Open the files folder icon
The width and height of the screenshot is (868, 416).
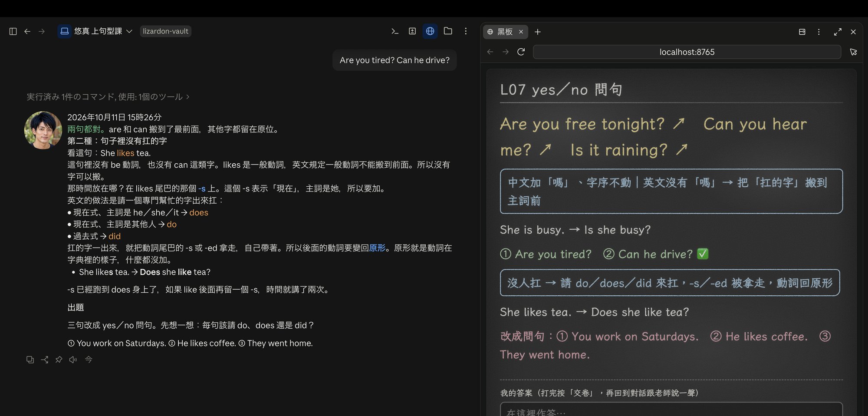[x=448, y=31]
